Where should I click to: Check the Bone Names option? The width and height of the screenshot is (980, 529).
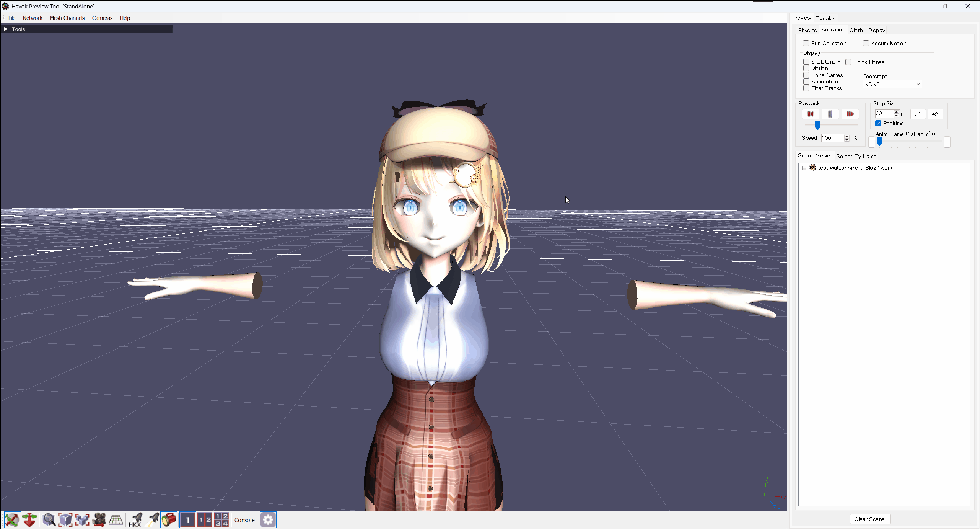806,75
